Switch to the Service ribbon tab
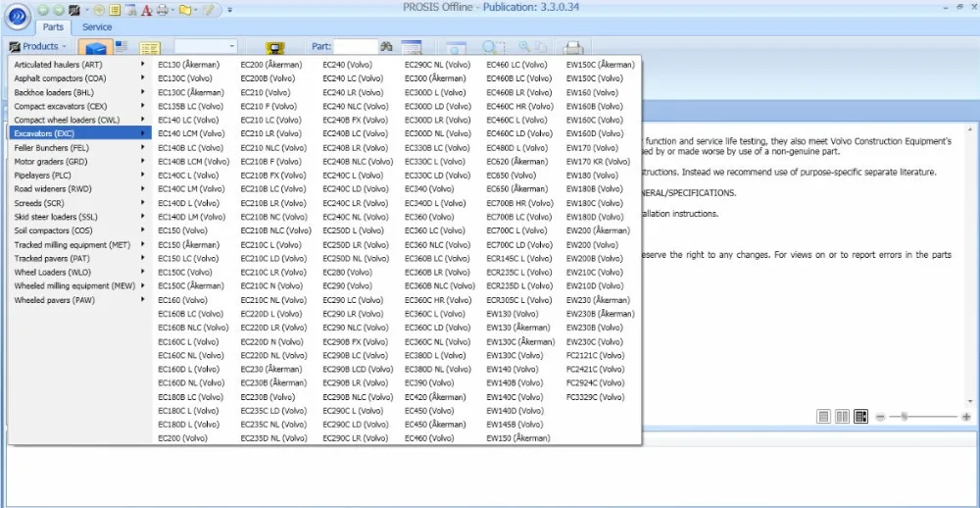This screenshot has height=508, width=980. [x=97, y=26]
